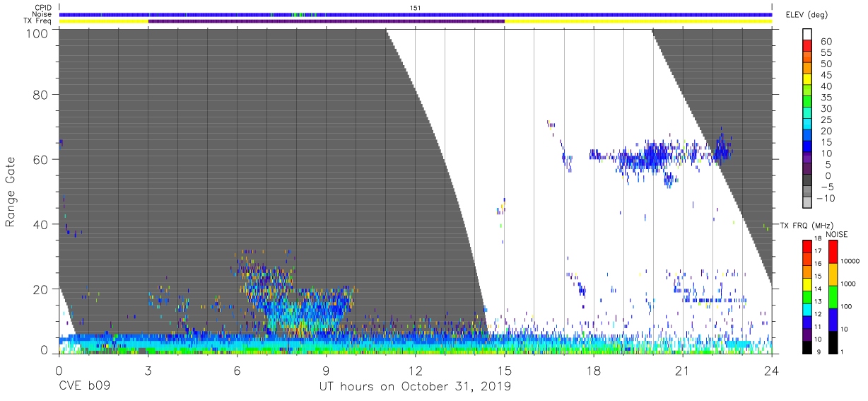The height and width of the screenshot is (401, 868).
Task: Select the 100 label on NOISE legend
Action: [847, 306]
